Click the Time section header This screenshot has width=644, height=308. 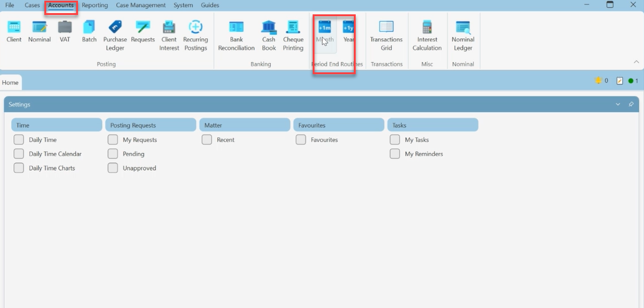click(x=57, y=125)
